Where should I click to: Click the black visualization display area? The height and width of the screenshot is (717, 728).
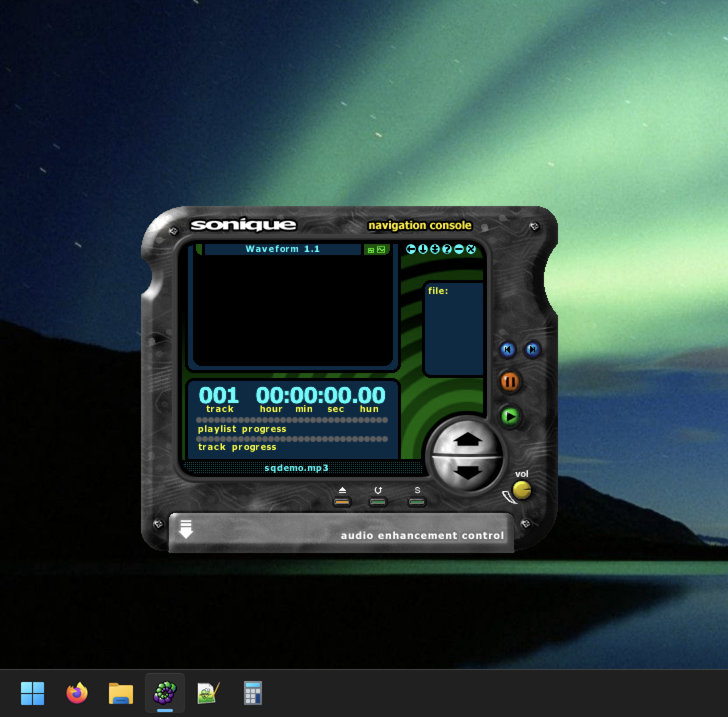[293, 310]
